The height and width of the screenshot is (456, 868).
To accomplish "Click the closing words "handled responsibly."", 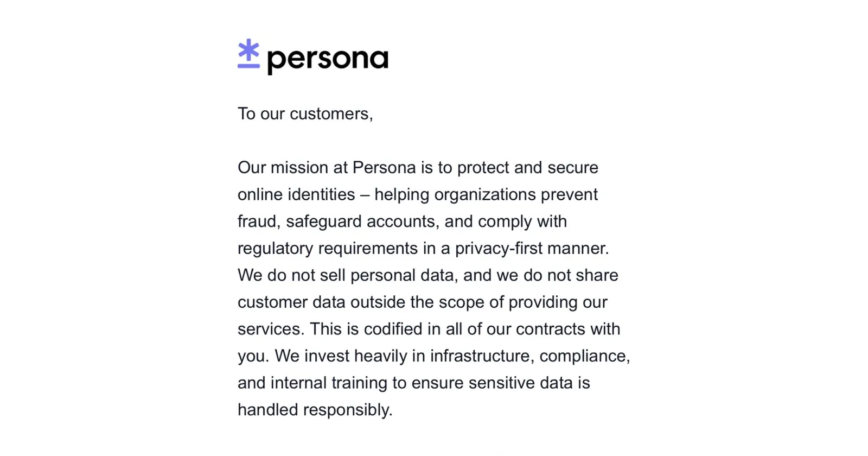I will tap(315, 409).
